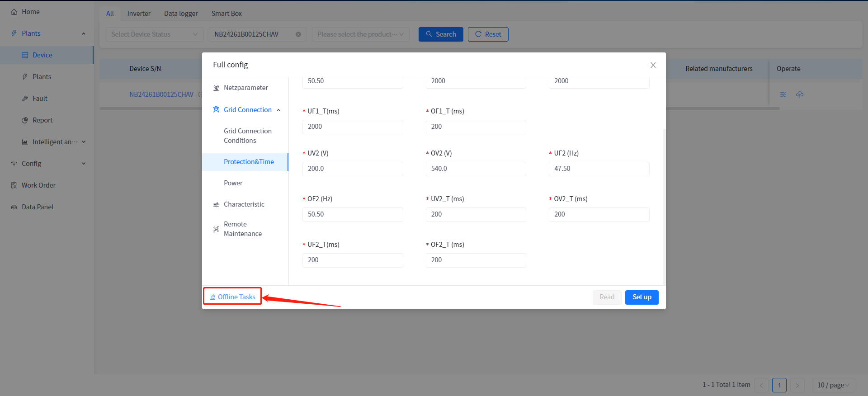
Task: Click the cloud upload icon in Operate column
Action: point(800,94)
